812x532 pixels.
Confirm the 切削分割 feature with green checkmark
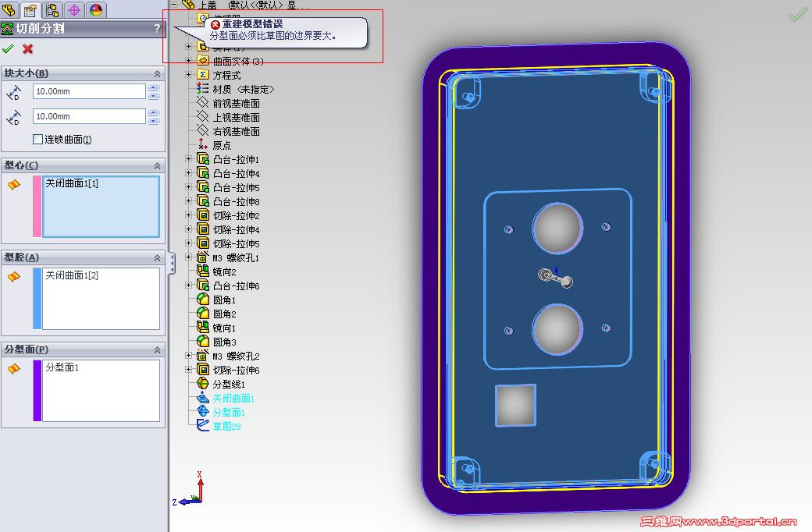coord(9,49)
